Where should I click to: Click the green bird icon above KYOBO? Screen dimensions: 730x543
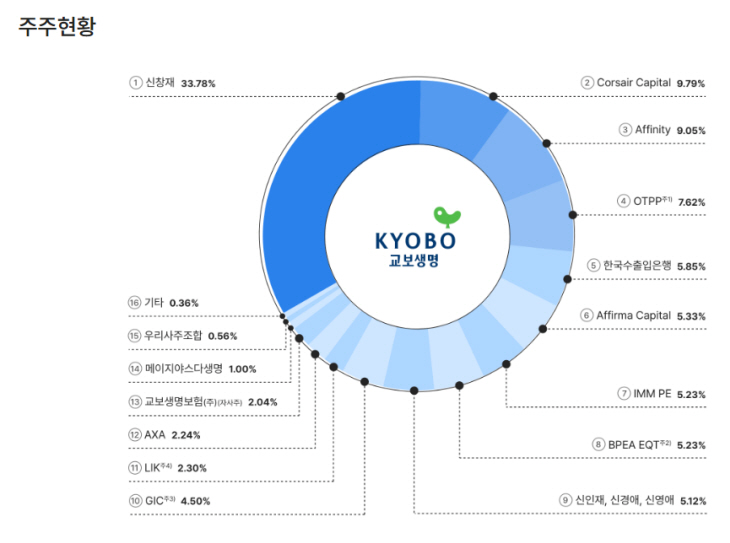(447, 217)
